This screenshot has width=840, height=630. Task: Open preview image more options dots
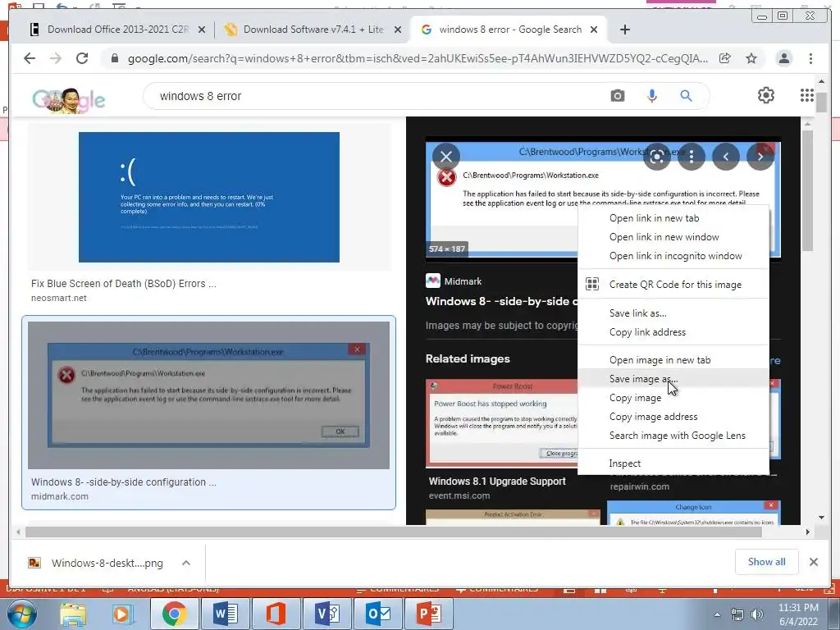(692, 157)
